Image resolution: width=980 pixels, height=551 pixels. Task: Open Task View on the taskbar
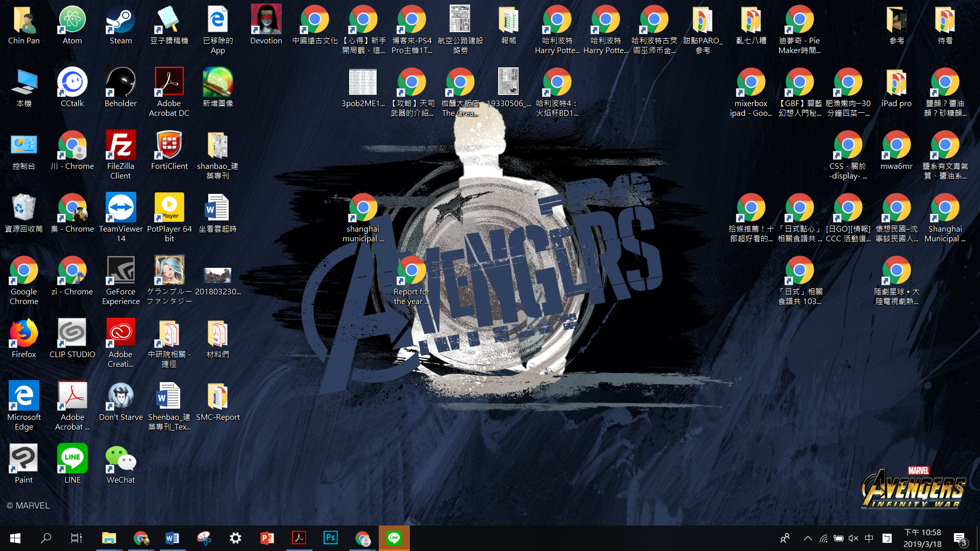76,538
